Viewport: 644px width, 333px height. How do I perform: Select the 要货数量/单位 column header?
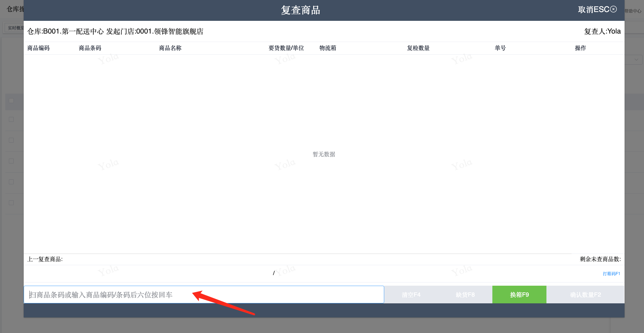coord(286,48)
